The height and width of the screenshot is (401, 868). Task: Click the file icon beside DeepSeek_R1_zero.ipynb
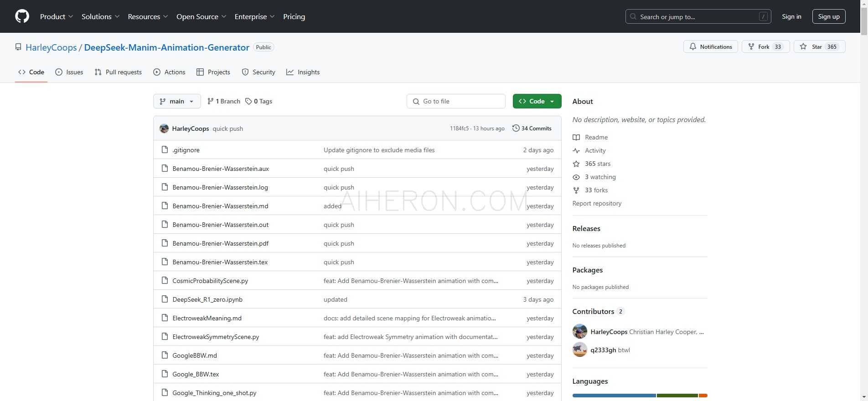click(165, 299)
